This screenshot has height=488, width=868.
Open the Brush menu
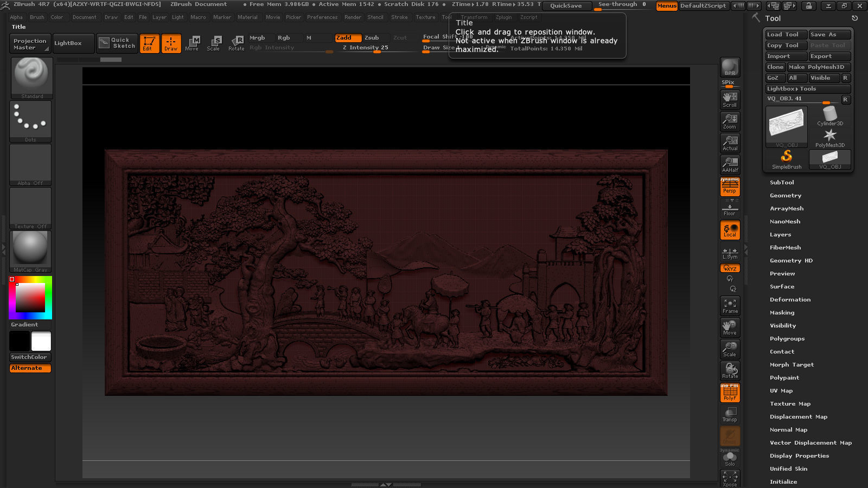[37, 17]
